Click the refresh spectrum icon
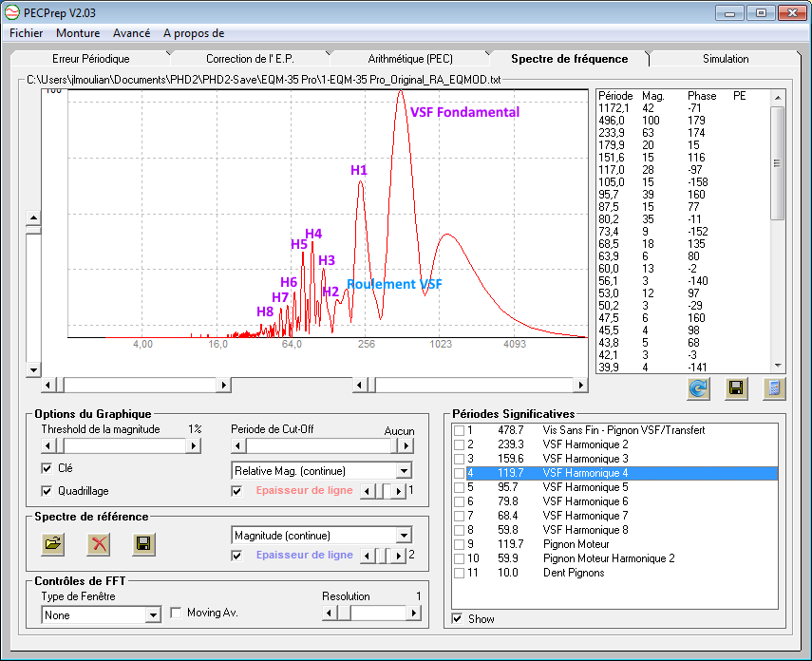Viewport: 812px width, 661px height. click(x=698, y=388)
